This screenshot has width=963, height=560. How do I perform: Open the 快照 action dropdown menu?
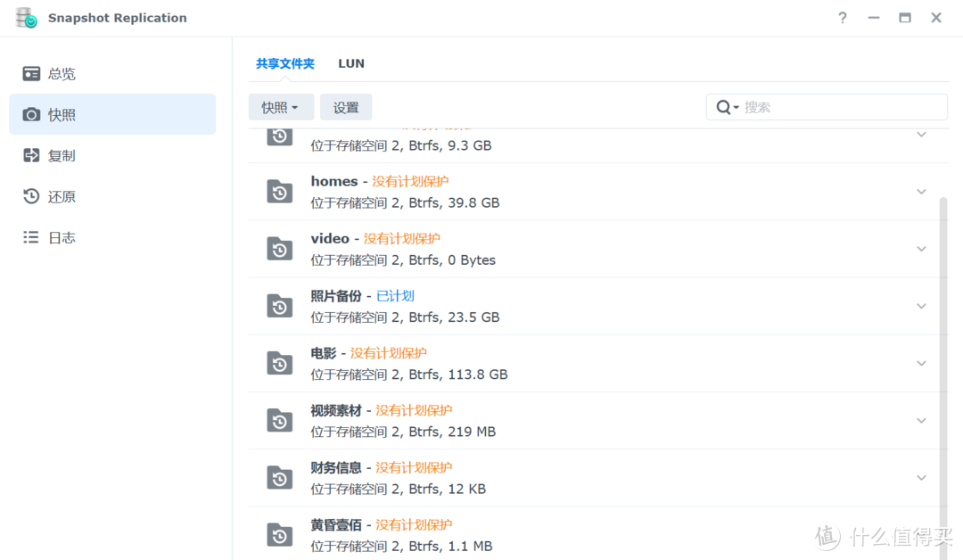click(281, 106)
